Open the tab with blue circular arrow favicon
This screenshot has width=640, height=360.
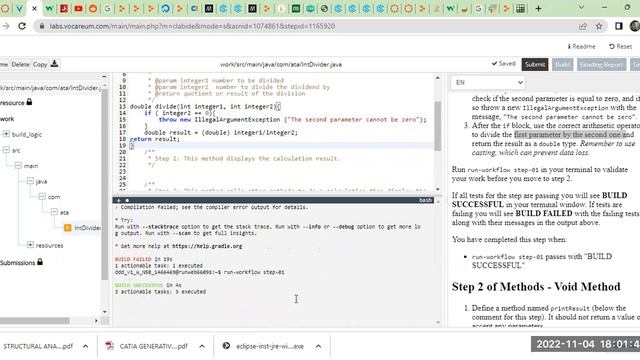165,8
